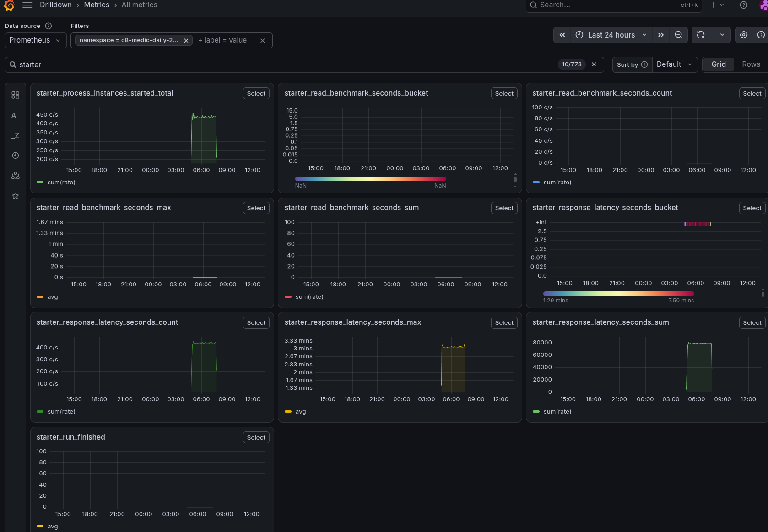
Task: Select starter_run_finished metric
Action: pos(256,437)
